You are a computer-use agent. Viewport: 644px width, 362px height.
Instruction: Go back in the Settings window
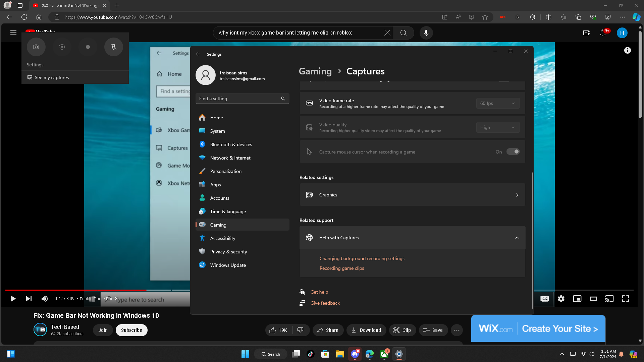pyautogui.click(x=198, y=54)
